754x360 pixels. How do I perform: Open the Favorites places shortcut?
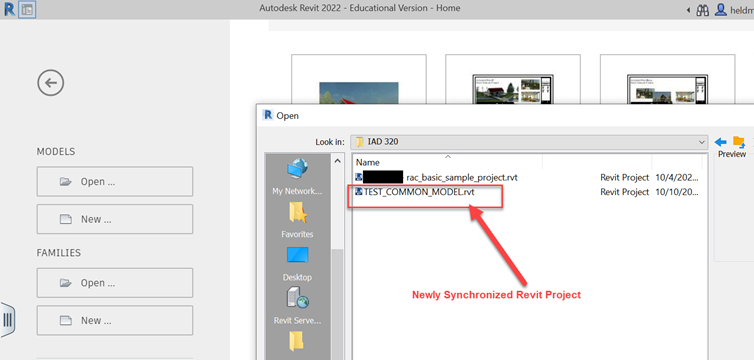[x=297, y=220]
